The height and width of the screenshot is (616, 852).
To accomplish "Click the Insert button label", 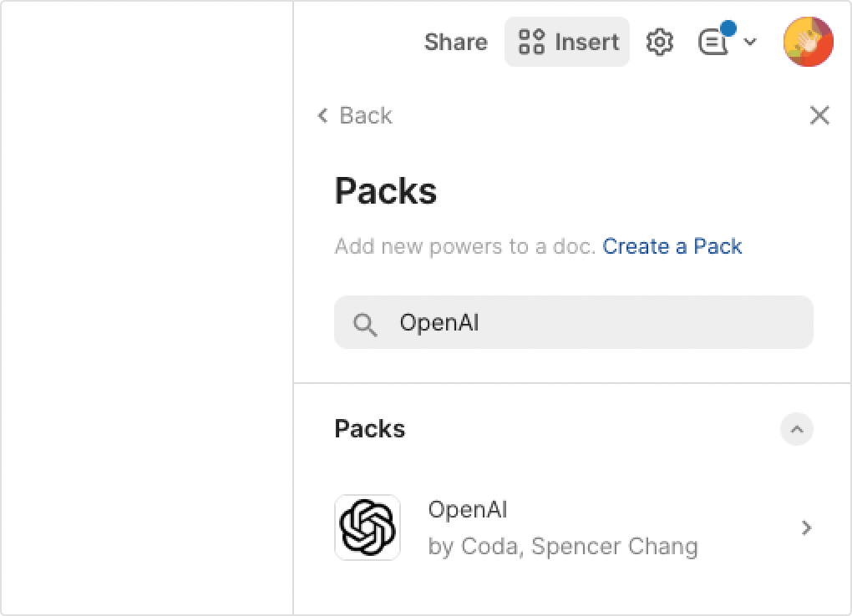I will point(587,42).
